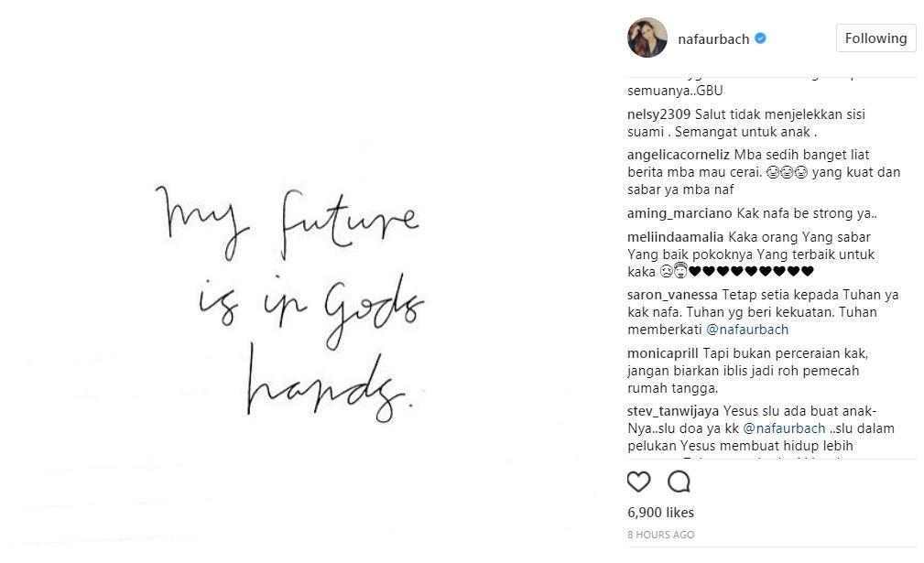The width and height of the screenshot is (924, 563).
Task: Click the verified badge next to nafaurbach
Action: pyautogui.click(x=760, y=39)
